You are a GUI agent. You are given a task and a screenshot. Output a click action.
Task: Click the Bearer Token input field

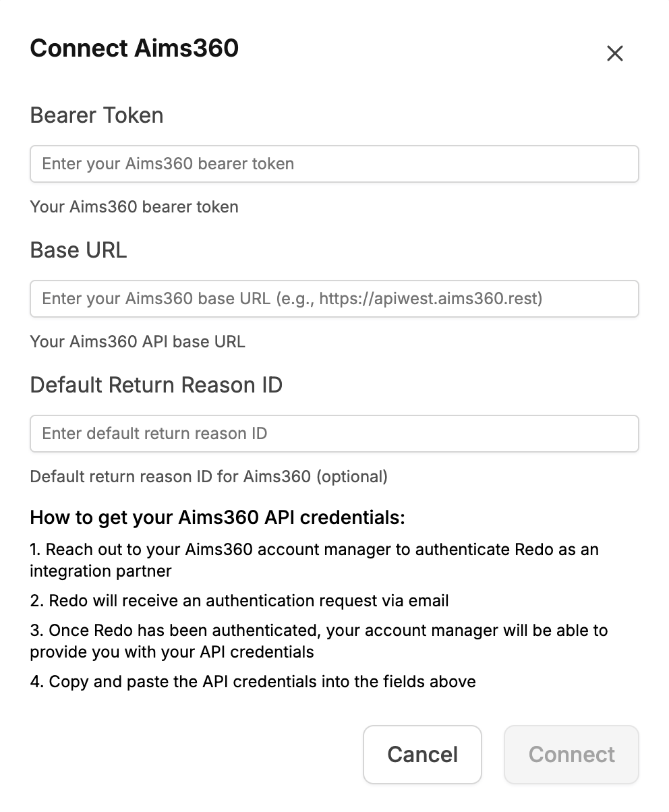tap(334, 164)
